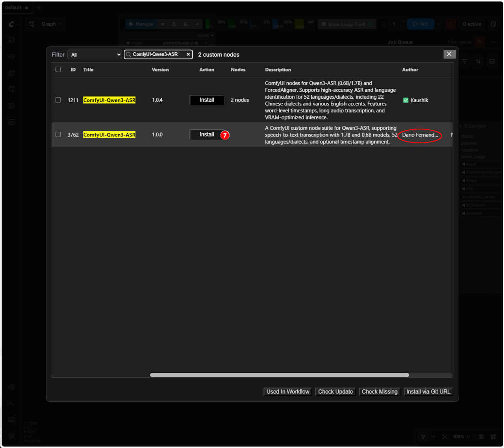Click the Description column header
This screenshot has width=504, height=448.
point(278,70)
